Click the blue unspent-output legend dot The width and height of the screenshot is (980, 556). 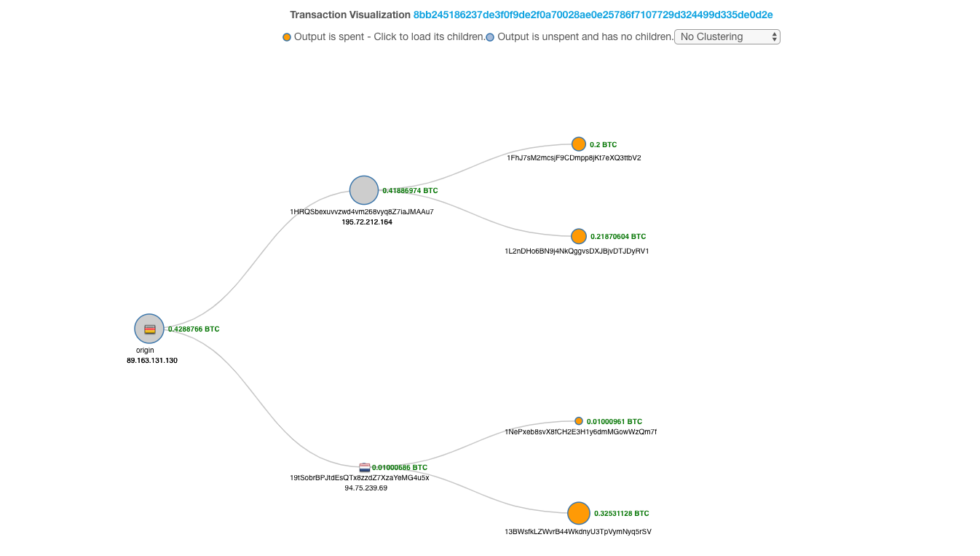click(490, 37)
